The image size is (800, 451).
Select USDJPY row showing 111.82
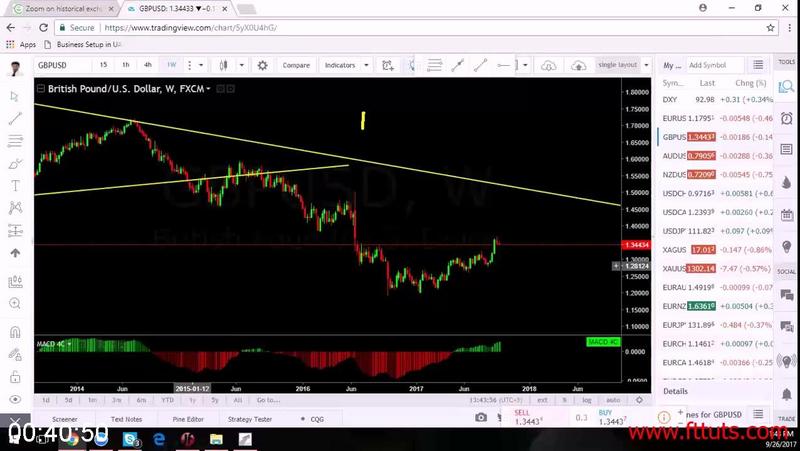[716, 231]
